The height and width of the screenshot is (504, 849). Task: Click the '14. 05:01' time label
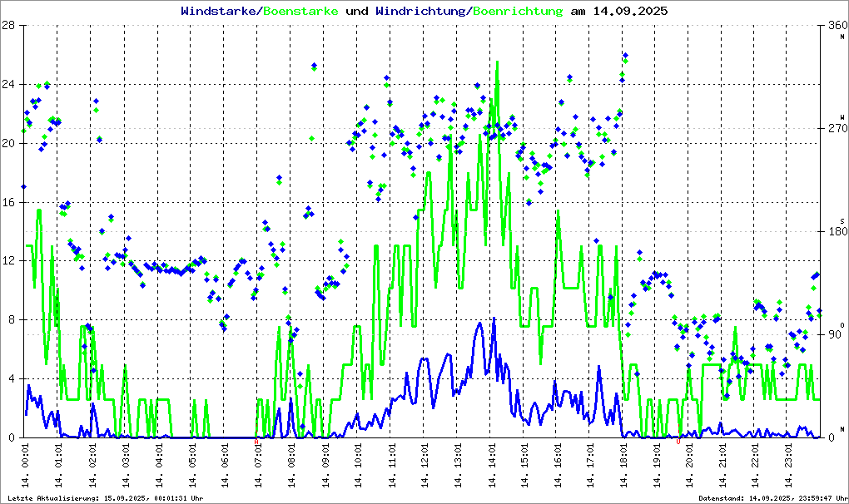[x=191, y=466]
